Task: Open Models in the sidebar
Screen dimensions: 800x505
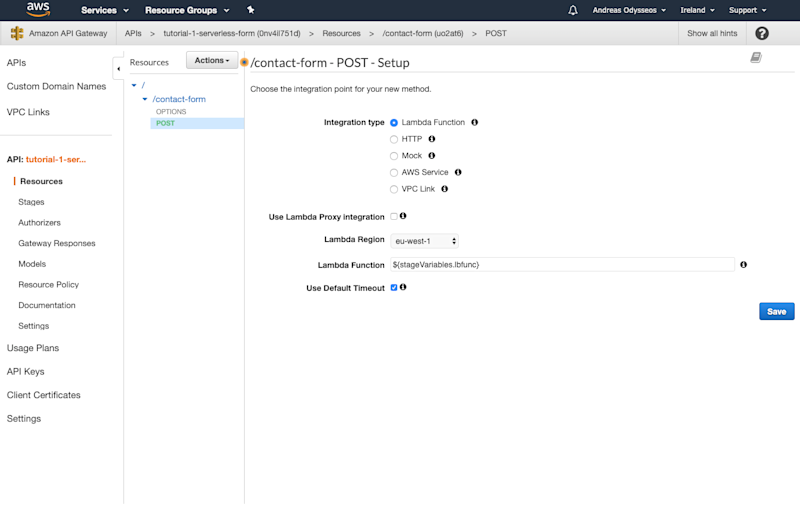Action: (x=32, y=264)
